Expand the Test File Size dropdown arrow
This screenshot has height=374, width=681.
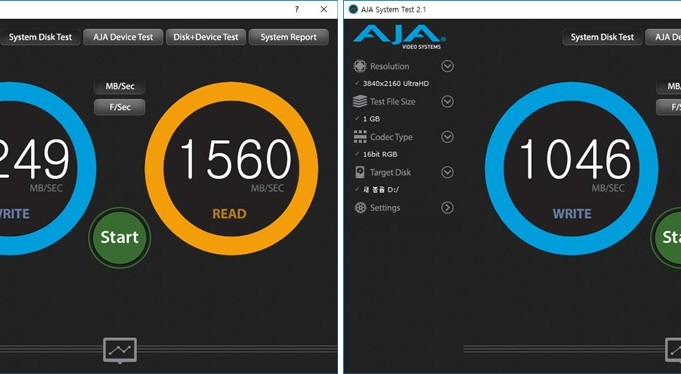pyautogui.click(x=447, y=102)
